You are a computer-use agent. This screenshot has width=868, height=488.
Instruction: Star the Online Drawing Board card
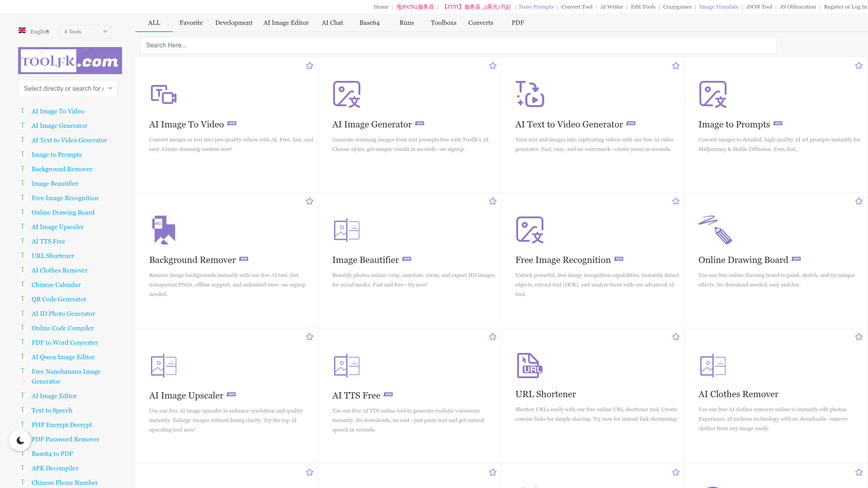point(859,202)
